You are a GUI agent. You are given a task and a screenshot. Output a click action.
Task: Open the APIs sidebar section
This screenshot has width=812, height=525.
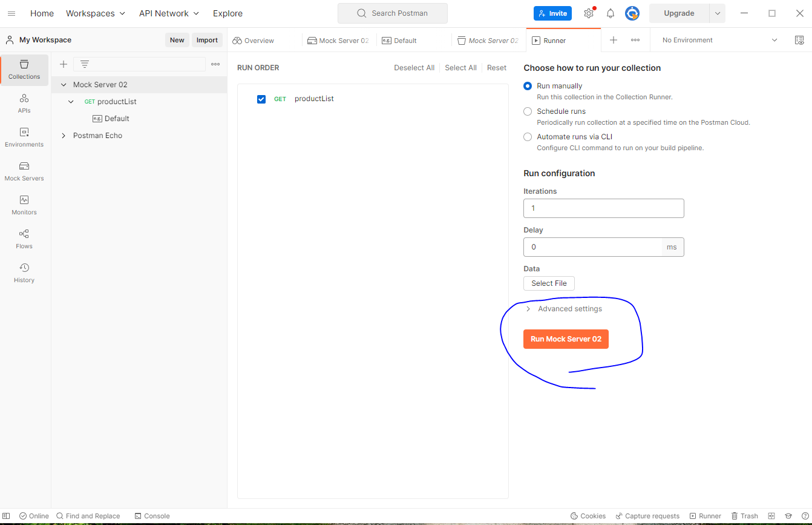point(24,104)
